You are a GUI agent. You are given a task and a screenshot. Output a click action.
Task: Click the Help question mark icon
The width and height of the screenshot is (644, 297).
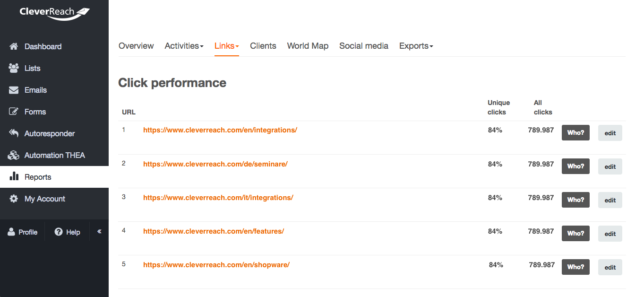pos(59,232)
